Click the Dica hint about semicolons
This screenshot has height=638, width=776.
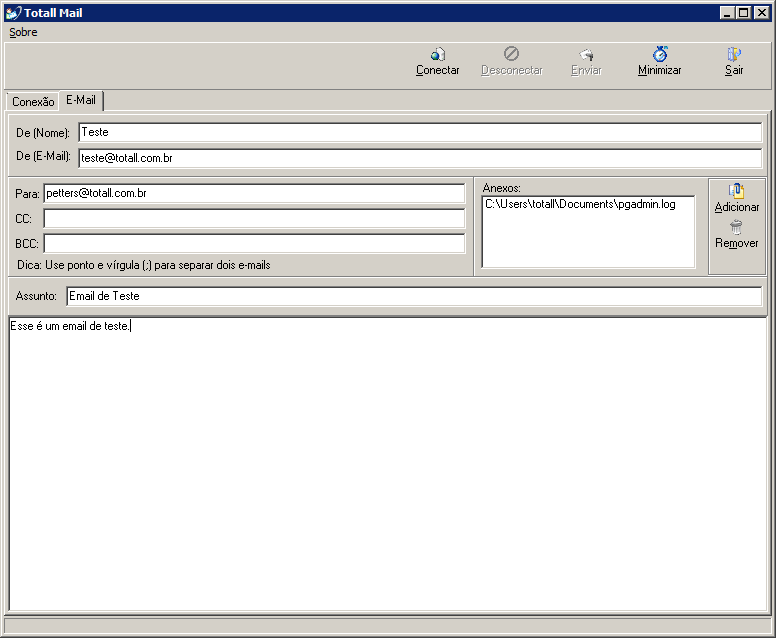coord(144,265)
